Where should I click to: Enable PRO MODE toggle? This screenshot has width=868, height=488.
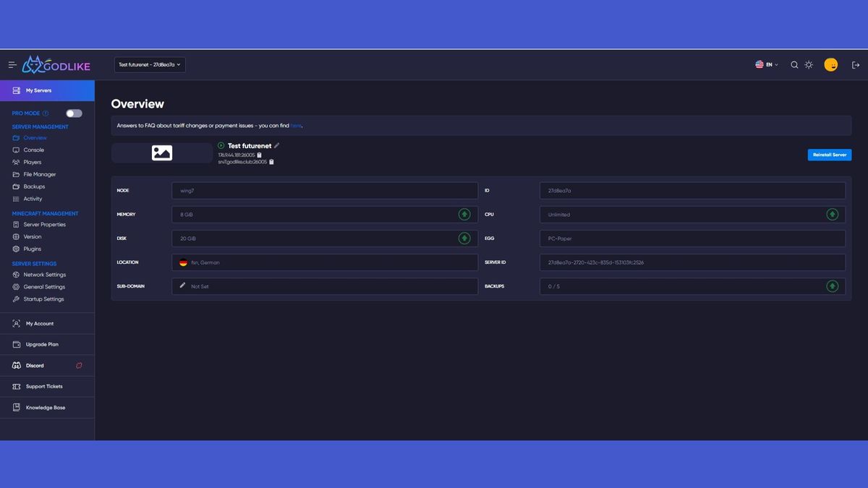[72, 114]
